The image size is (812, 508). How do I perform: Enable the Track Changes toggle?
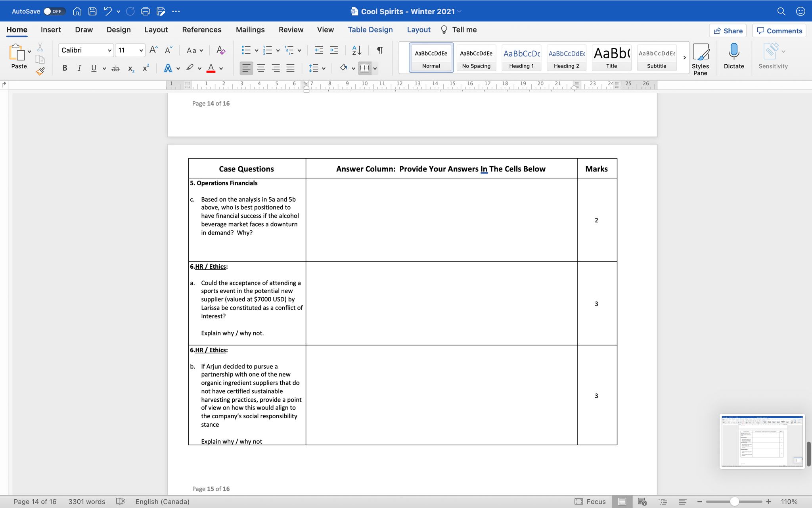pos(291,30)
